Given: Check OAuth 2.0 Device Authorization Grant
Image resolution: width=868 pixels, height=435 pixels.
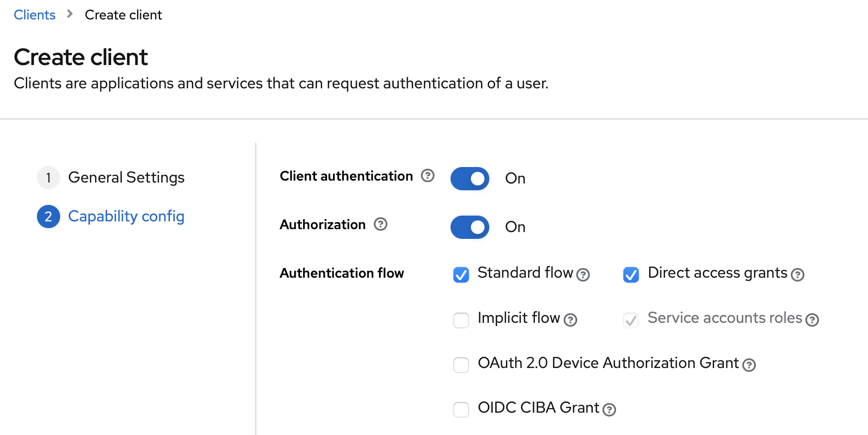Looking at the screenshot, I should pos(461,365).
